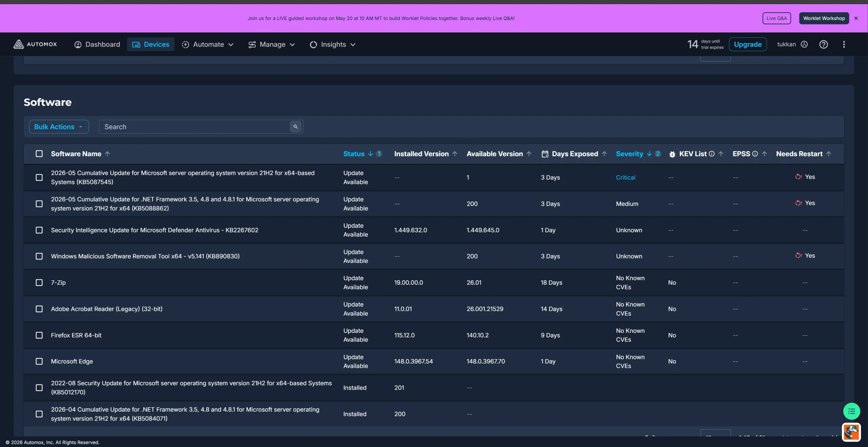This screenshot has height=447, width=868.
Task: Expand the Manage menu
Action: click(x=272, y=44)
